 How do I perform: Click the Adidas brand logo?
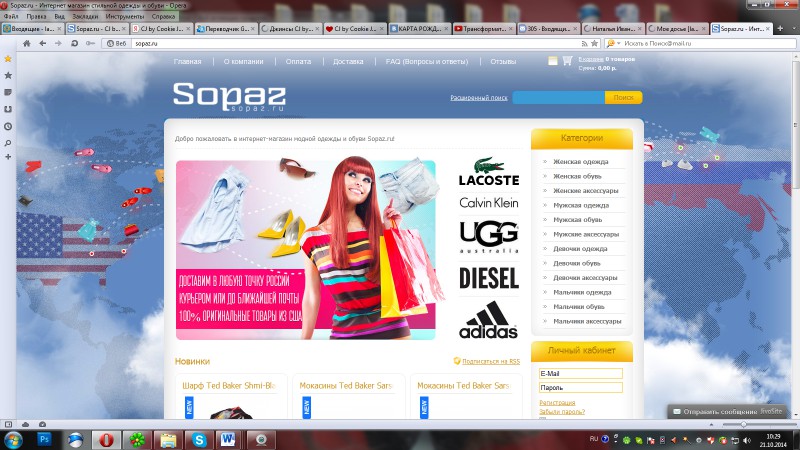[488, 320]
